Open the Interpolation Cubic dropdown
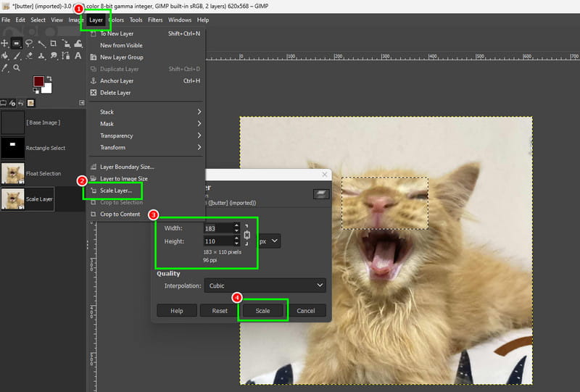The image size is (580, 392). (x=265, y=285)
